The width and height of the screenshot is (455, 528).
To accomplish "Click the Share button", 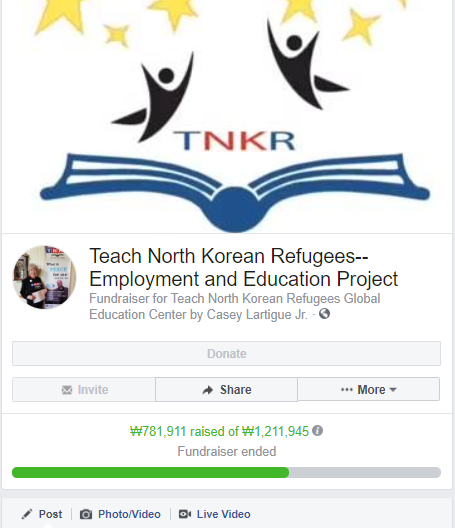I will (226, 390).
